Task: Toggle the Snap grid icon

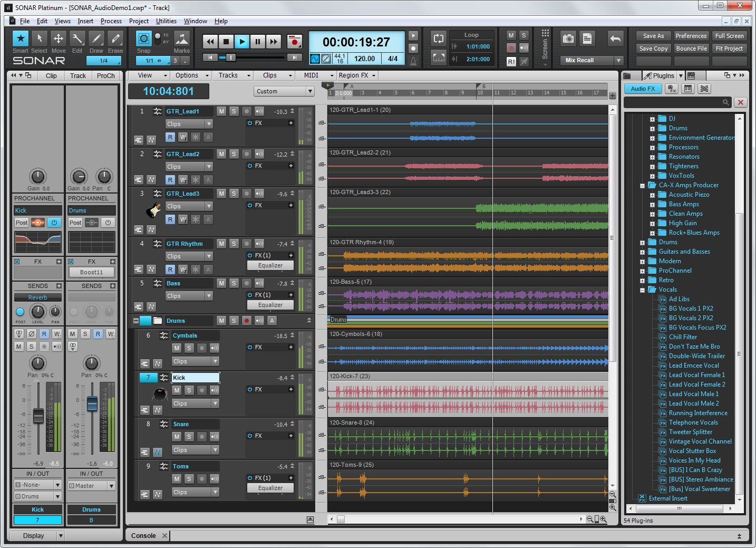Action: pyautogui.click(x=143, y=39)
